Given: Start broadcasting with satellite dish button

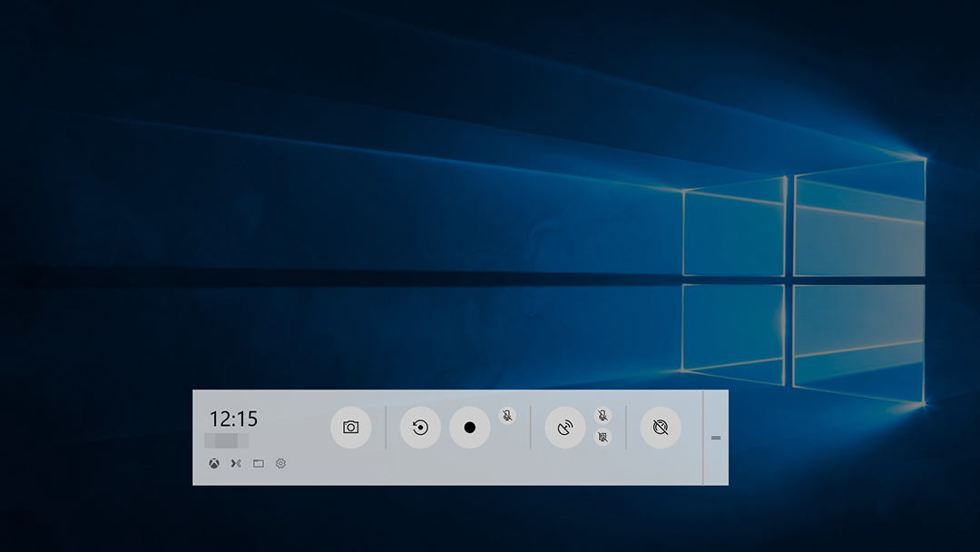Looking at the screenshot, I should click(565, 428).
